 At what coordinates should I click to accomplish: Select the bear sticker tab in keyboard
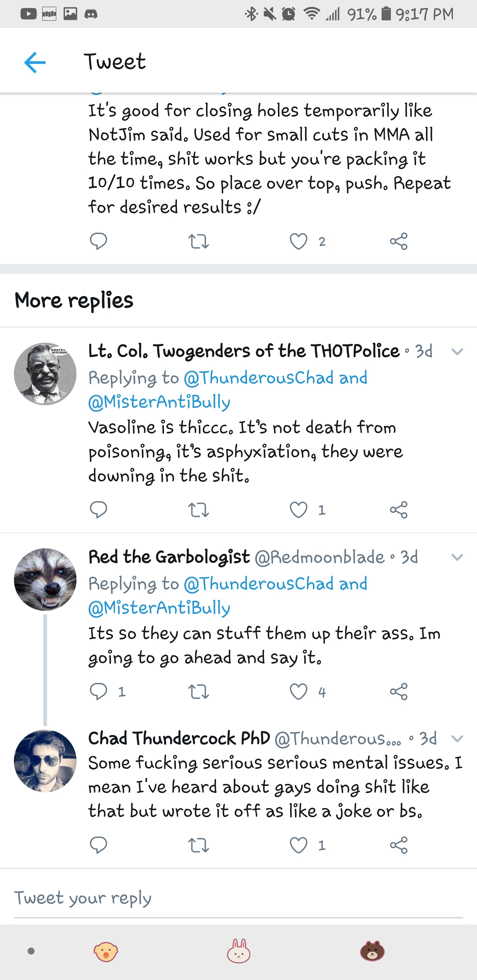pos(372,951)
